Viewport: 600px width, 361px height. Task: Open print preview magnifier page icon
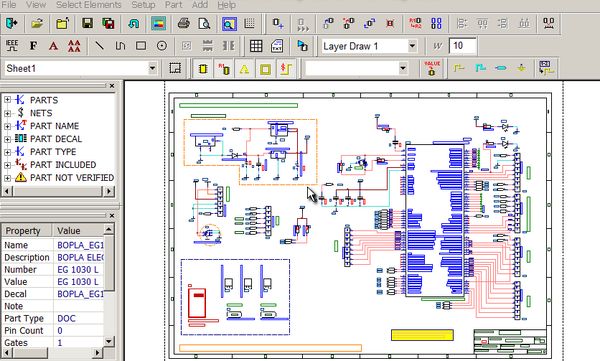[x=204, y=24]
